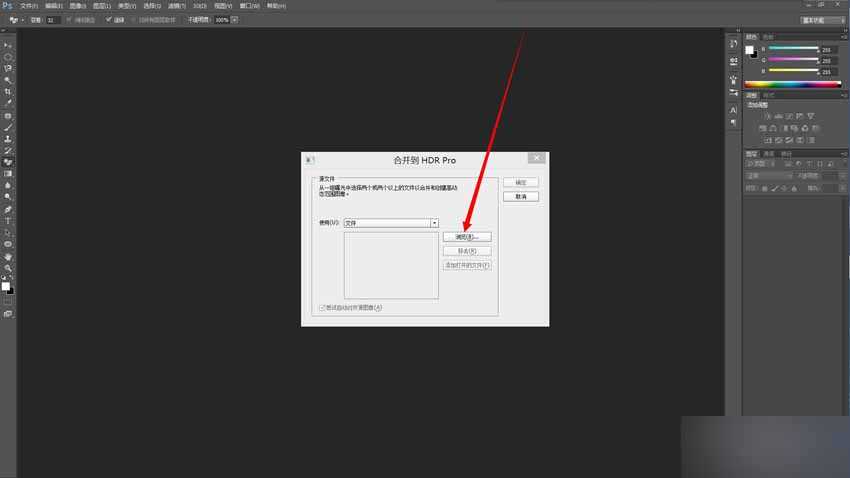Toggle layer filtering switch in Layers panel

pos(844,164)
